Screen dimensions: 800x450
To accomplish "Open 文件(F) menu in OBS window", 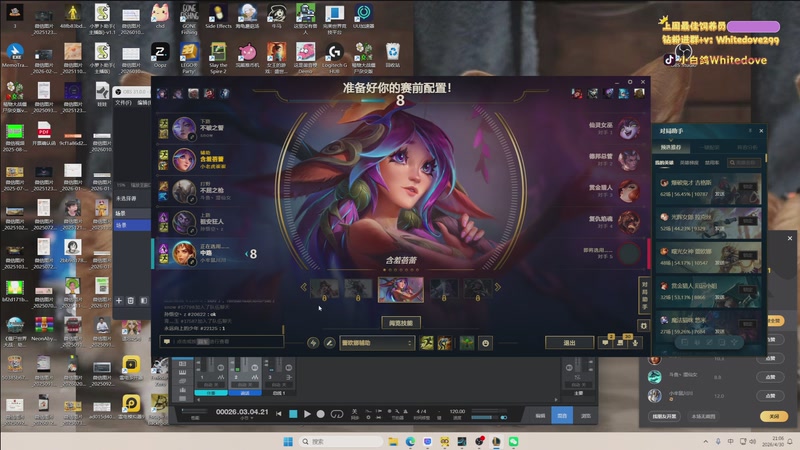I will (123, 103).
